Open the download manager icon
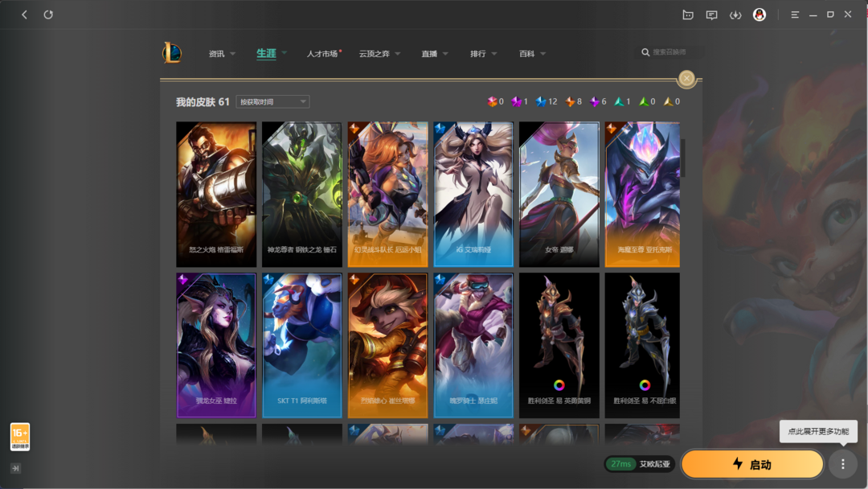This screenshot has height=489, width=868. tap(735, 15)
